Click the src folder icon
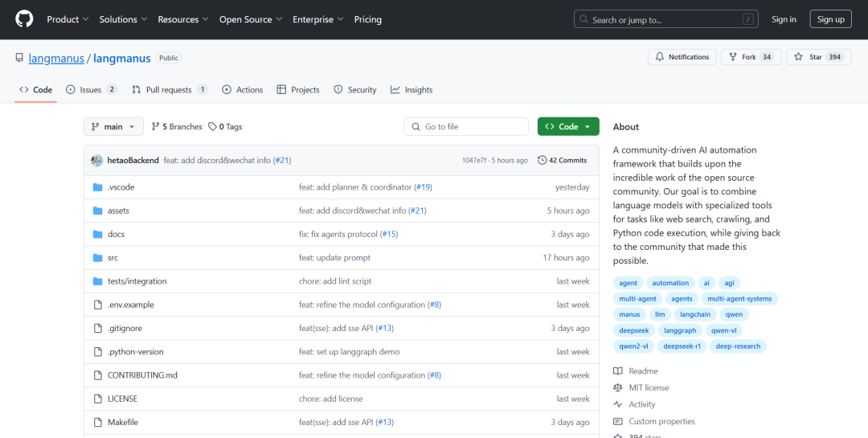 point(98,257)
